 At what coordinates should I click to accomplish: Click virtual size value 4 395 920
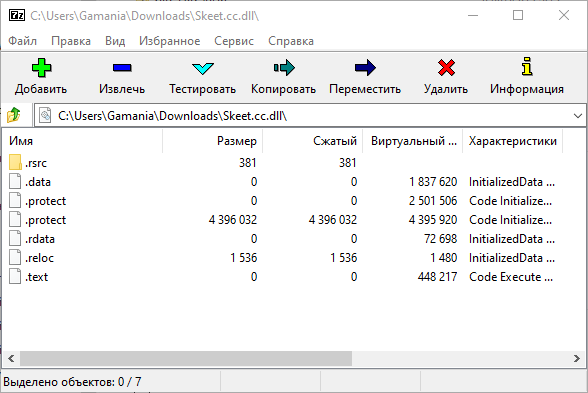click(x=433, y=220)
